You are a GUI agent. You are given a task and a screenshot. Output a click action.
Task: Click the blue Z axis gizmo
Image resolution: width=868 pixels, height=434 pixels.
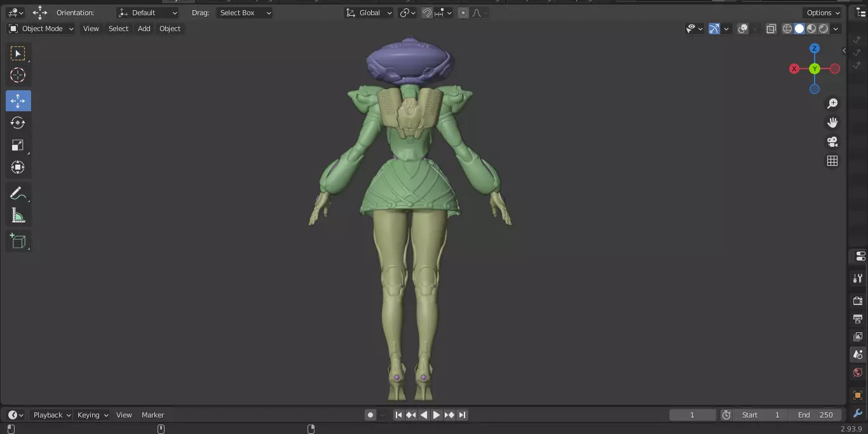point(815,48)
